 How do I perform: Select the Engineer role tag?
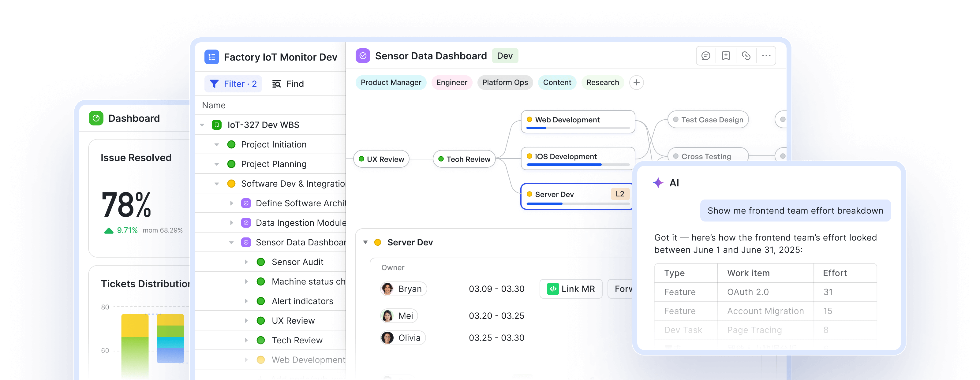pyautogui.click(x=451, y=83)
